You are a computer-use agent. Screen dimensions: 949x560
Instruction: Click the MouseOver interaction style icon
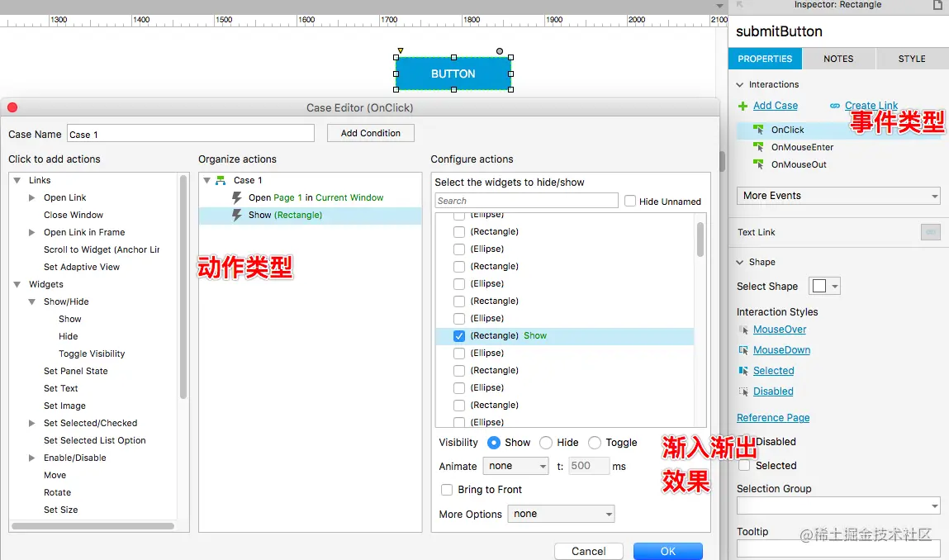(744, 330)
